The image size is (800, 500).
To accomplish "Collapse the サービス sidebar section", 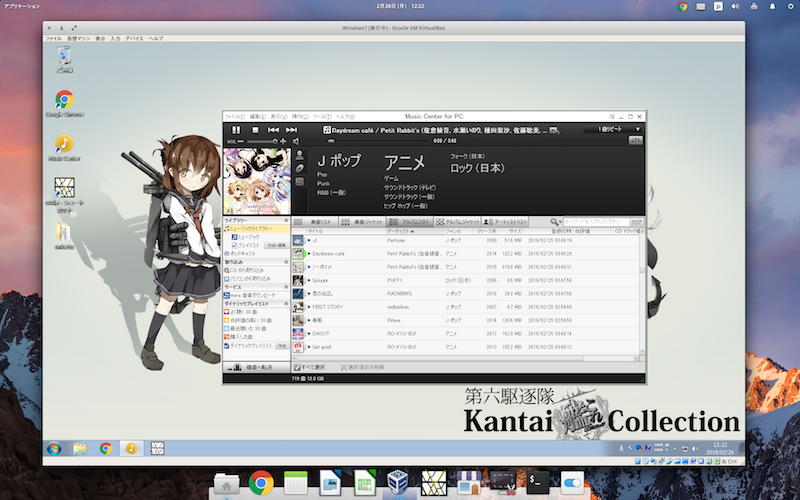I will [286, 287].
